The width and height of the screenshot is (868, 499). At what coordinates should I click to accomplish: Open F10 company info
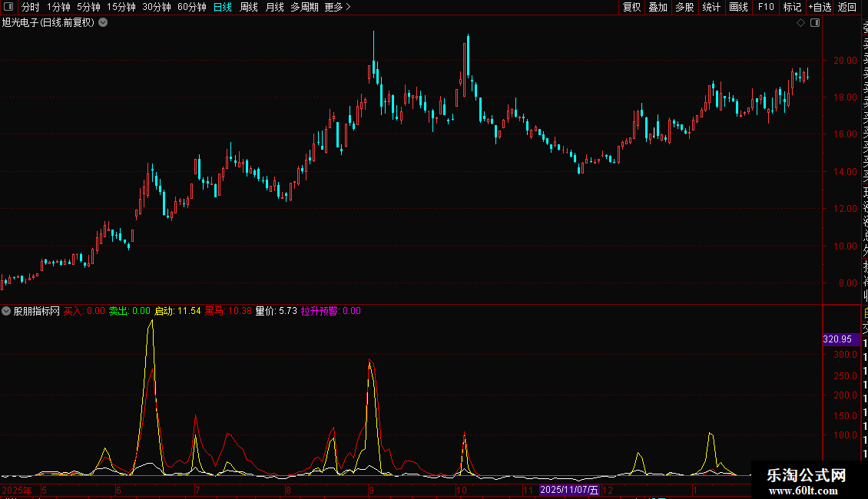tap(766, 7)
